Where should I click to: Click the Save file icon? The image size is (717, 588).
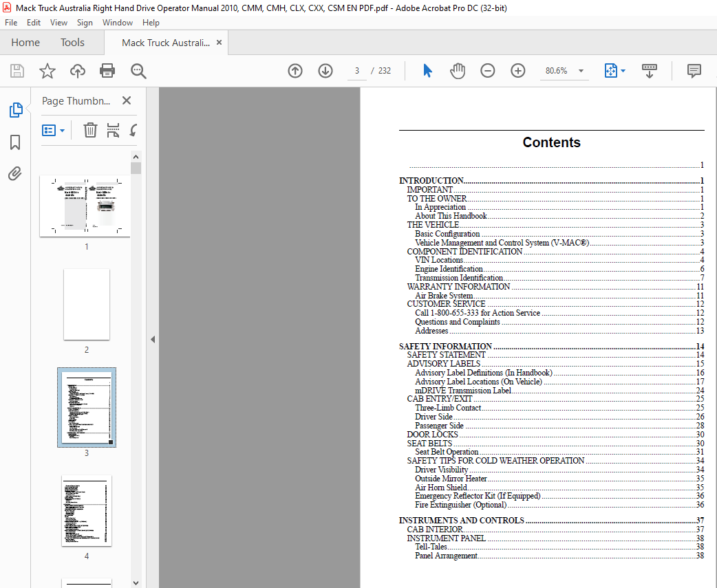17,71
